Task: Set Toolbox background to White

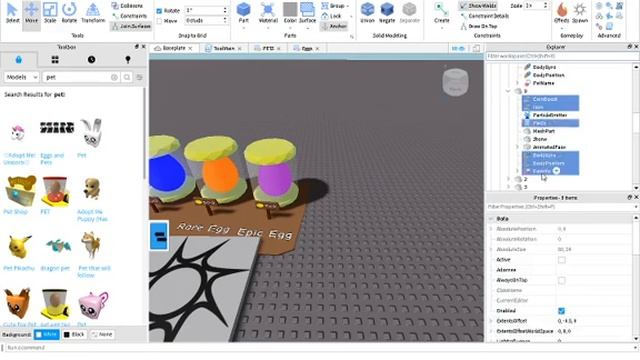Action: tap(47, 334)
